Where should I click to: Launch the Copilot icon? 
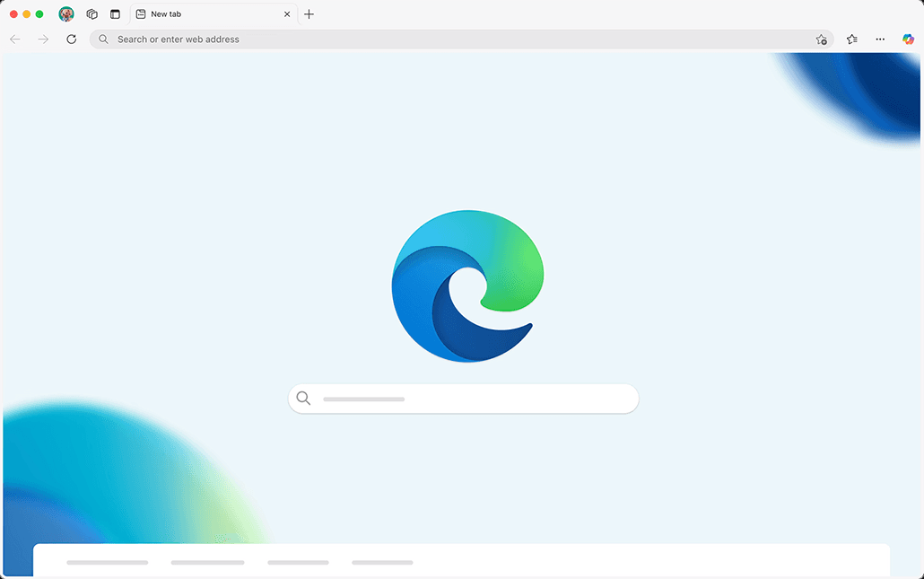point(908,39)
